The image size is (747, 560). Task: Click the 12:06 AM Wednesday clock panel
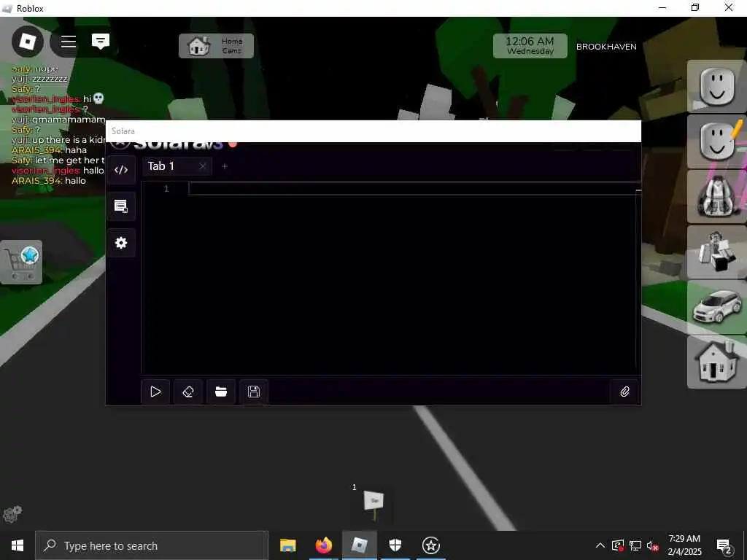click(x=530, y=46)
